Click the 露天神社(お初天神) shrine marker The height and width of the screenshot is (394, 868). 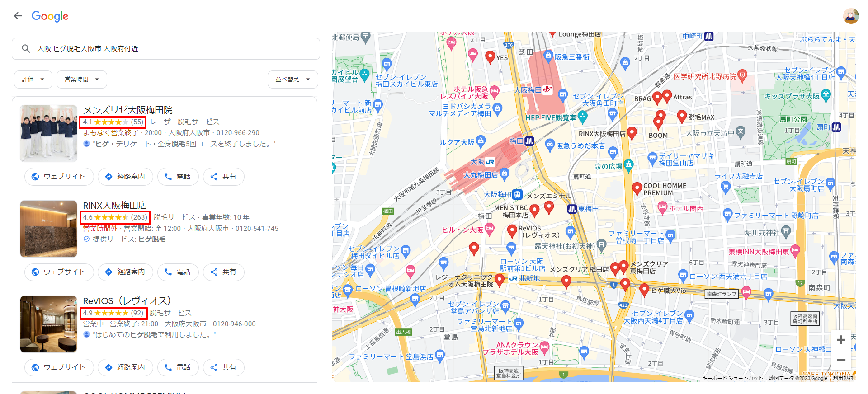click(601, 245)
